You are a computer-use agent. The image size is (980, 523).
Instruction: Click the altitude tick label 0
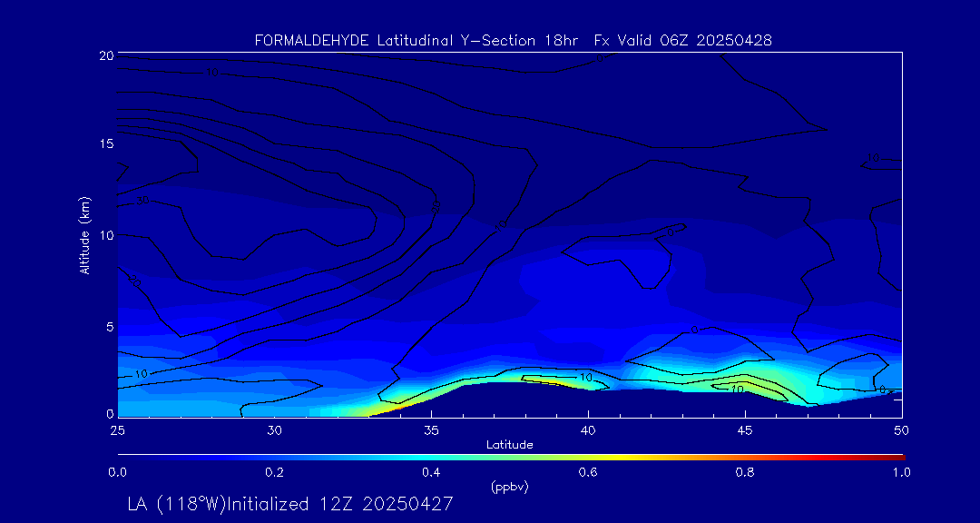110,413
